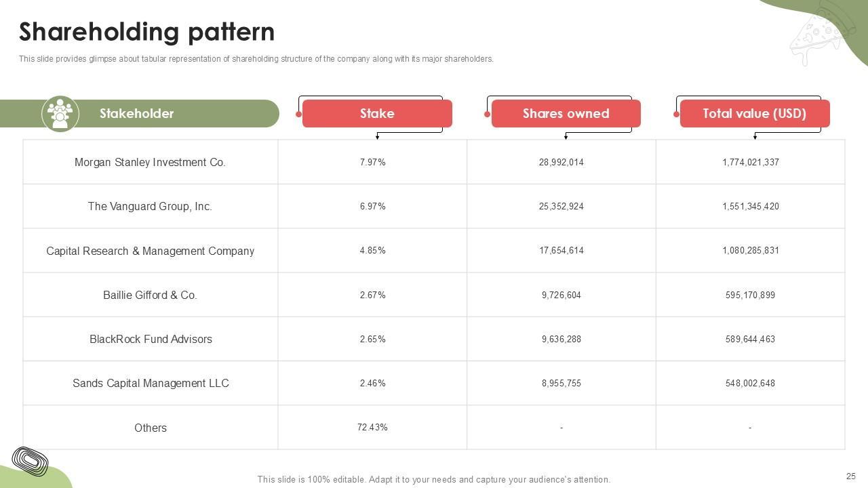Select The Vanguard Group, Inc. cell
The width and height of the screenshot is (868, 488).
pyautogui.click(x=150, y=207)
